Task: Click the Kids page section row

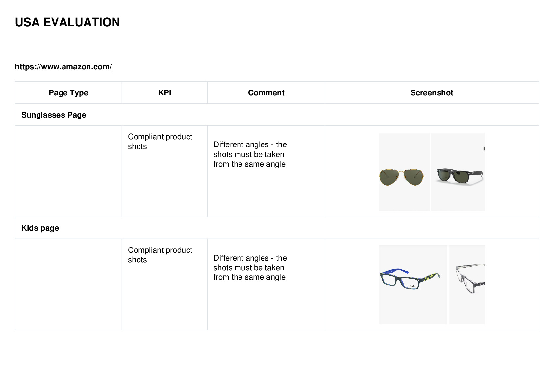Action: pyautogui.click(x=277, y=228)
